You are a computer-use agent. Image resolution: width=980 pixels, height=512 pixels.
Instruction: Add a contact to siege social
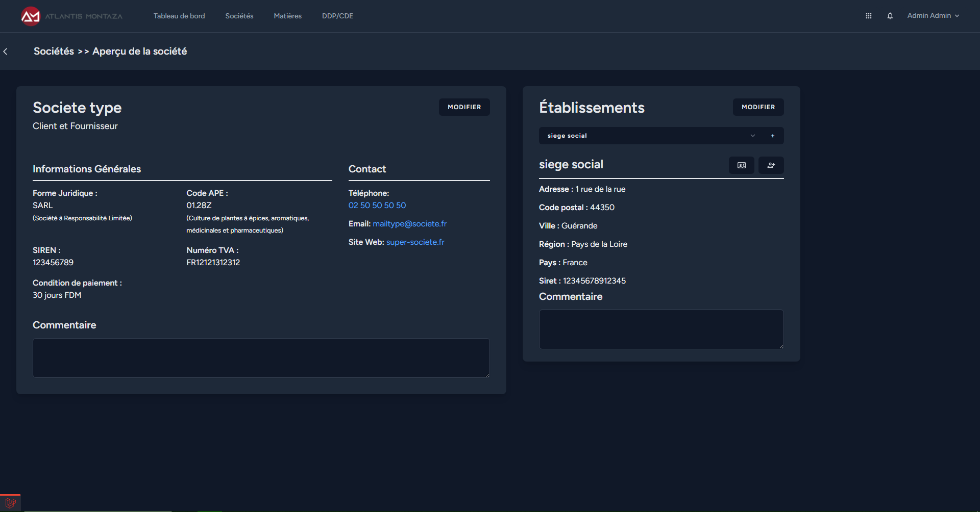coord(771,165)
